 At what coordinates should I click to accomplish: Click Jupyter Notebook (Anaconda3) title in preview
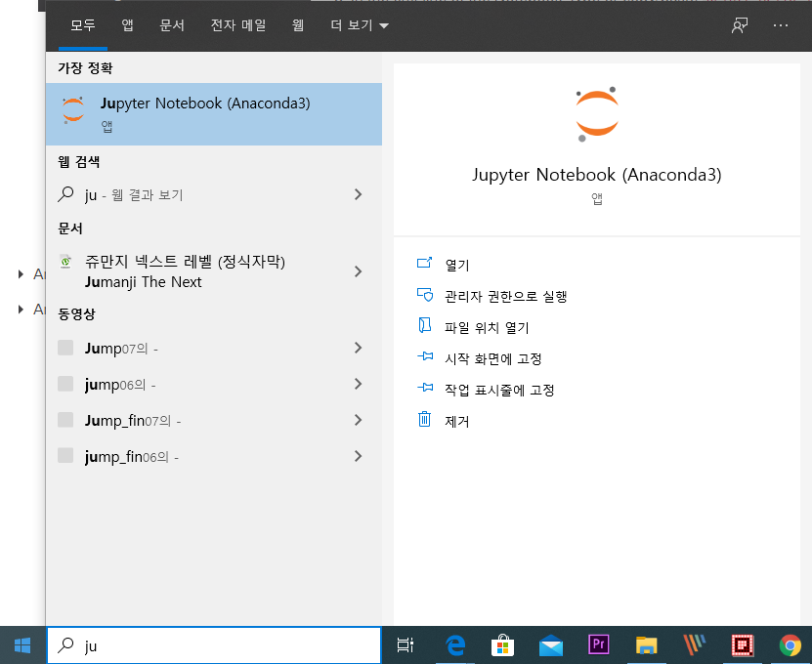tap(597, 175)
